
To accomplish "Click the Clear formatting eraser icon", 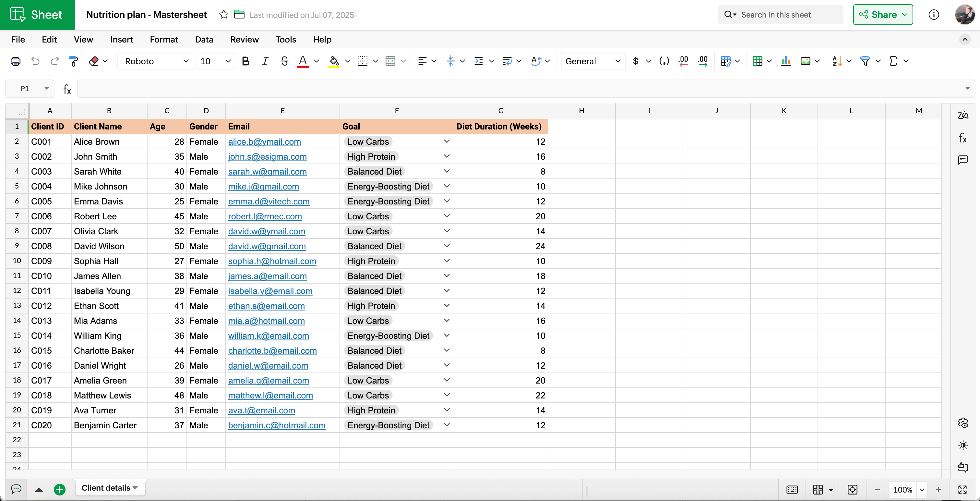I will (x=94, y=61).
